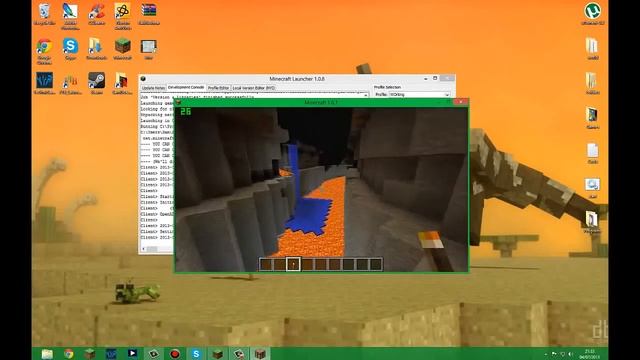Screen dimensions: 640x360
Task: Click the Minecraft Launcher 1.0.8 title bar
Action: (x=297, y=79)
